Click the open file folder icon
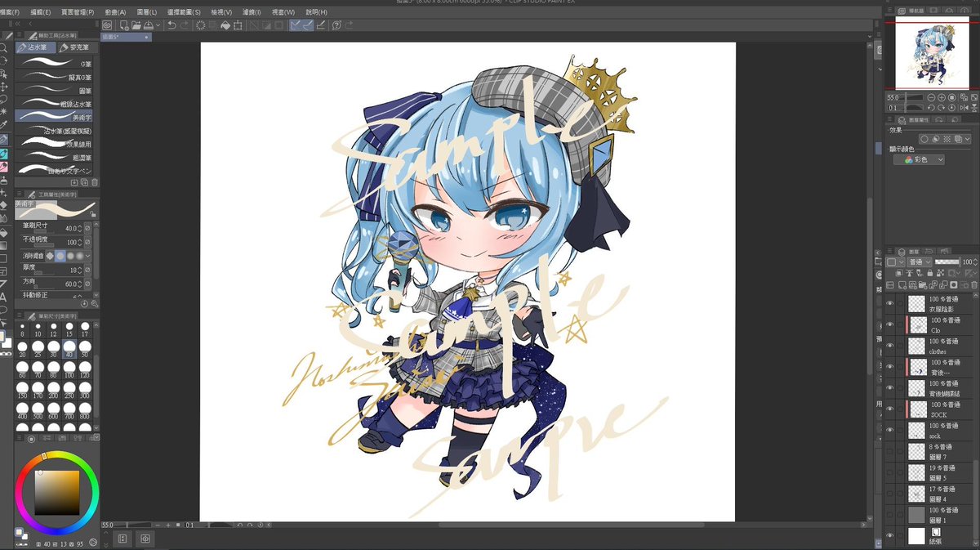 [x=136, y=25]
